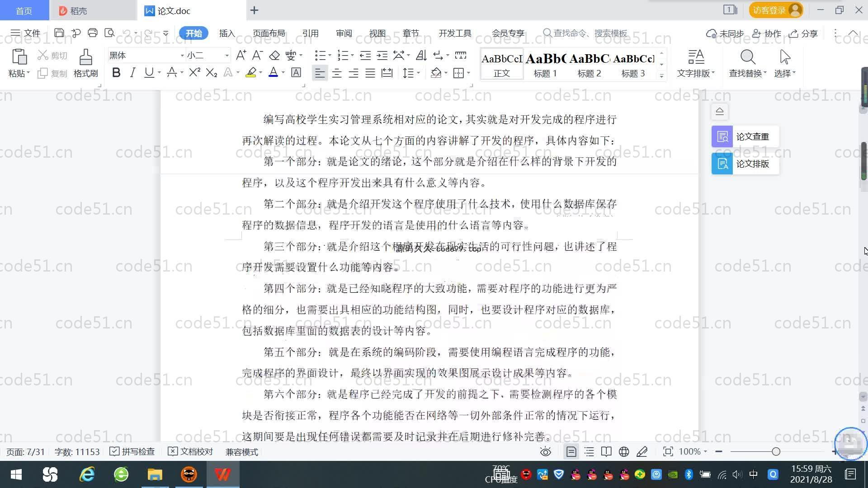Click distributed alignment icon
868x488 pixels.
click(387, 73)
